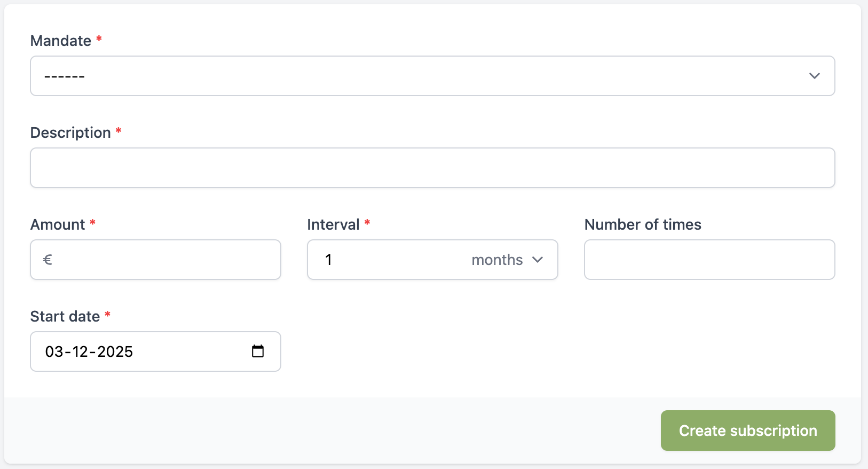Click the Create subscription button
This screenshot has height=469, width=868.
point(748,431)
